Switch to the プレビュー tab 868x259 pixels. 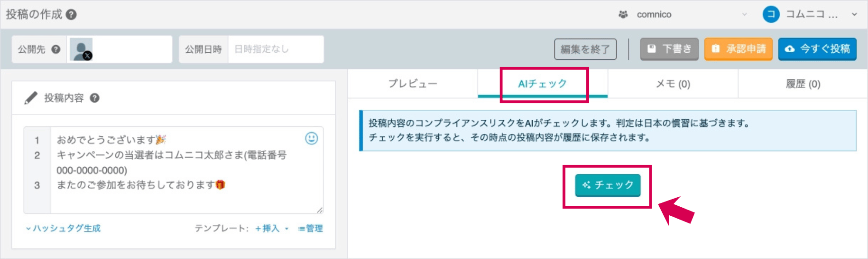pos(413,84)
